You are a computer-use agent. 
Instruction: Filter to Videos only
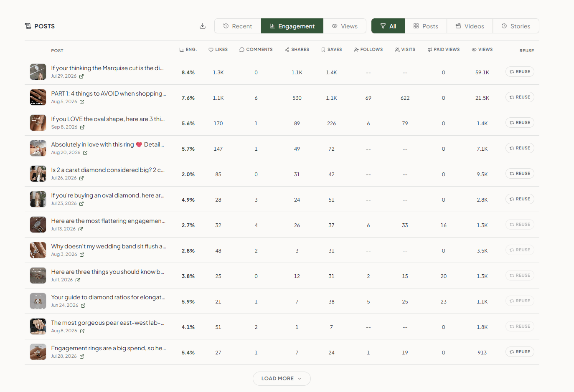tap(470, 26)
